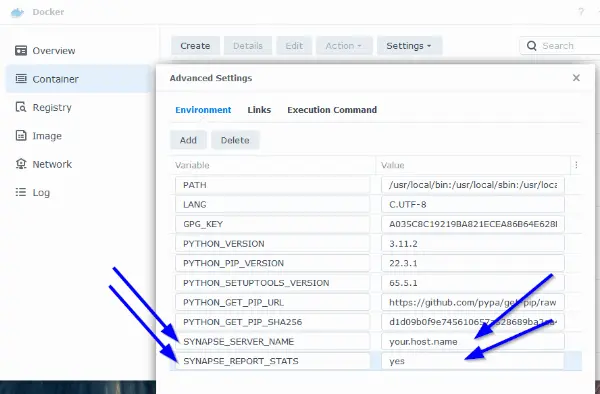Open the Overview sidebar section
Image resolution: width=600 pixels, height=394 pixels.
point(79,50)
